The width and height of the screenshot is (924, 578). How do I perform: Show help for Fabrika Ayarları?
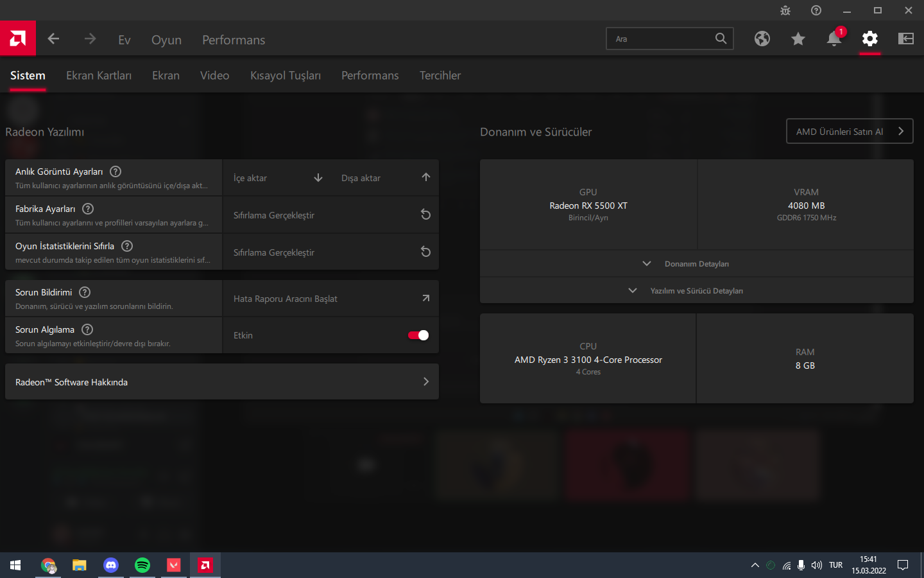coord(88,209)
